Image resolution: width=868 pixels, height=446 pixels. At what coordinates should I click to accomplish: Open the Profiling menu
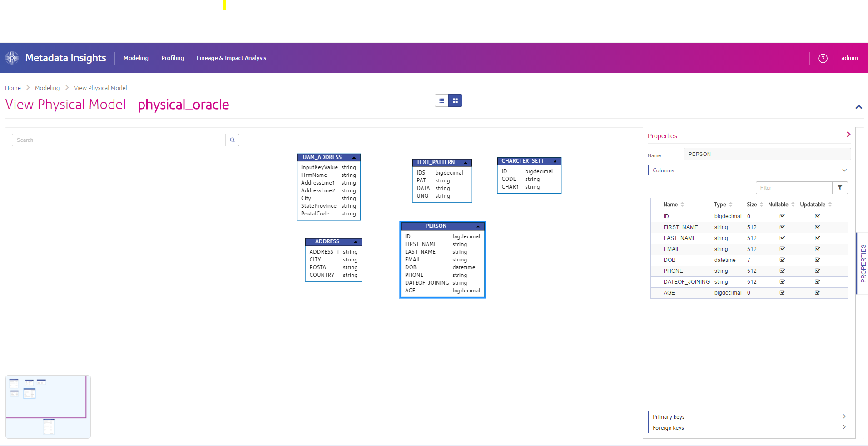[x=173, y=58]
